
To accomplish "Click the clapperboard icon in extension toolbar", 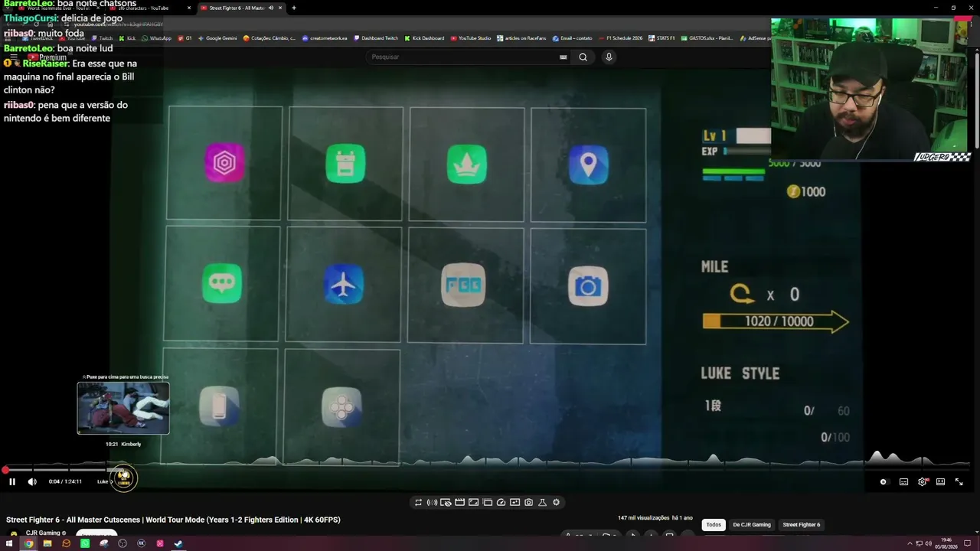I will [459, 502].
